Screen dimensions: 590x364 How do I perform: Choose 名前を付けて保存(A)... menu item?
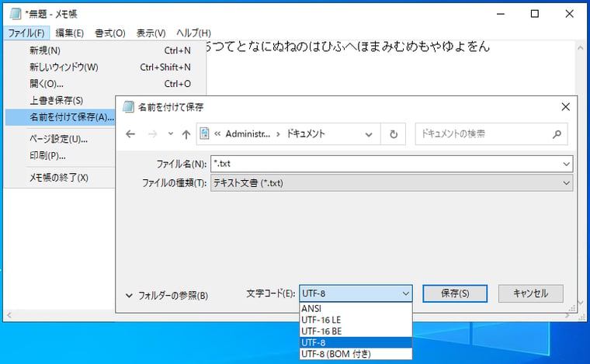61,117
